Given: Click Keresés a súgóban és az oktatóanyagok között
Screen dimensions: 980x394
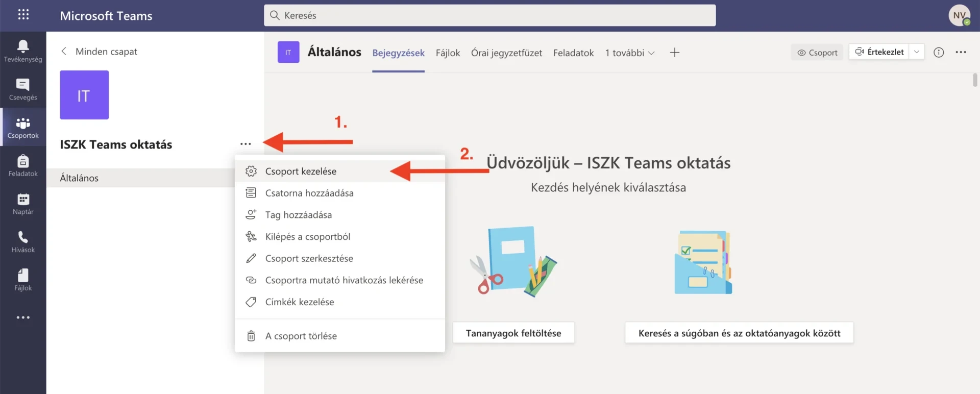Looking at the screenshot, I should coord(739,333).
